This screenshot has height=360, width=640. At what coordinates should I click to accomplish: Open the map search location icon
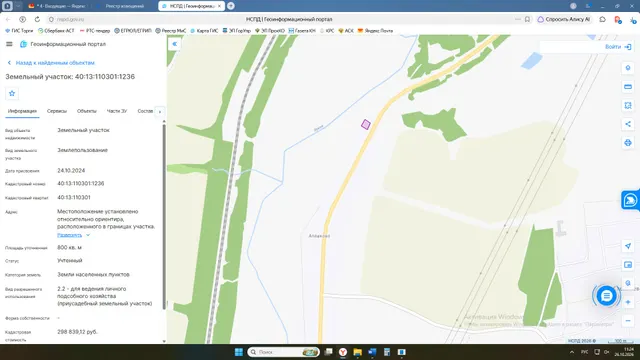pyautogui.click(x=628, y=283)
